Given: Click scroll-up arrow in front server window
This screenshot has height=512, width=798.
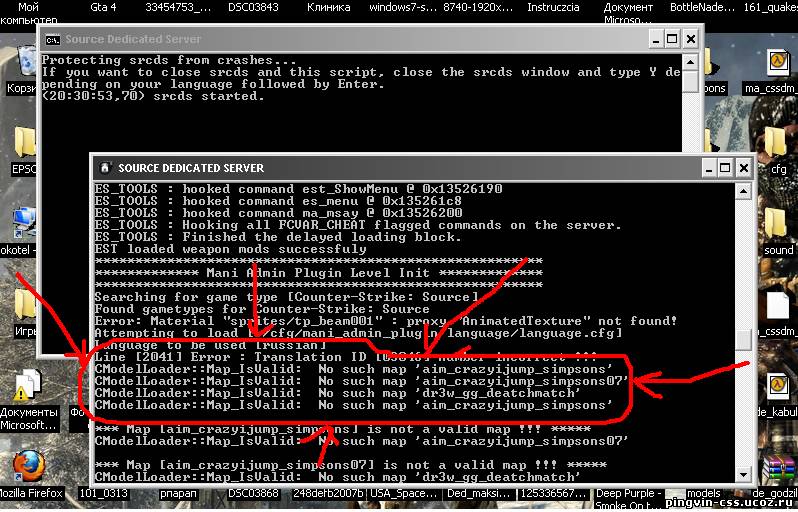Looking at the screenshot, I should (x=743, y=192).
